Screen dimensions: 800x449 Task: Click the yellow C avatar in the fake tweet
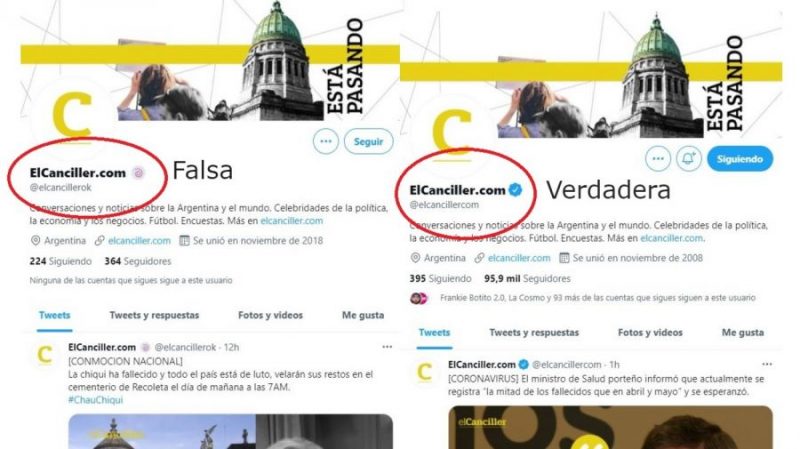coord(45,354)
